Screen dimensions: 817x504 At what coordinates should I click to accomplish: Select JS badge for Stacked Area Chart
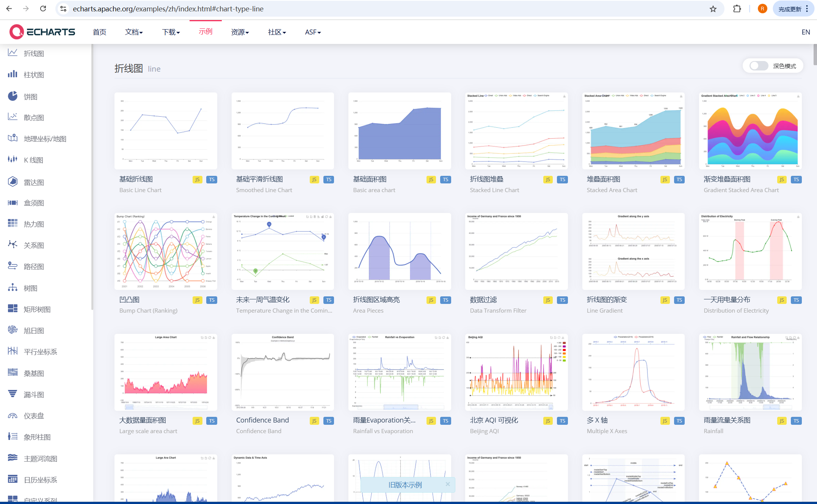(665, 180)
